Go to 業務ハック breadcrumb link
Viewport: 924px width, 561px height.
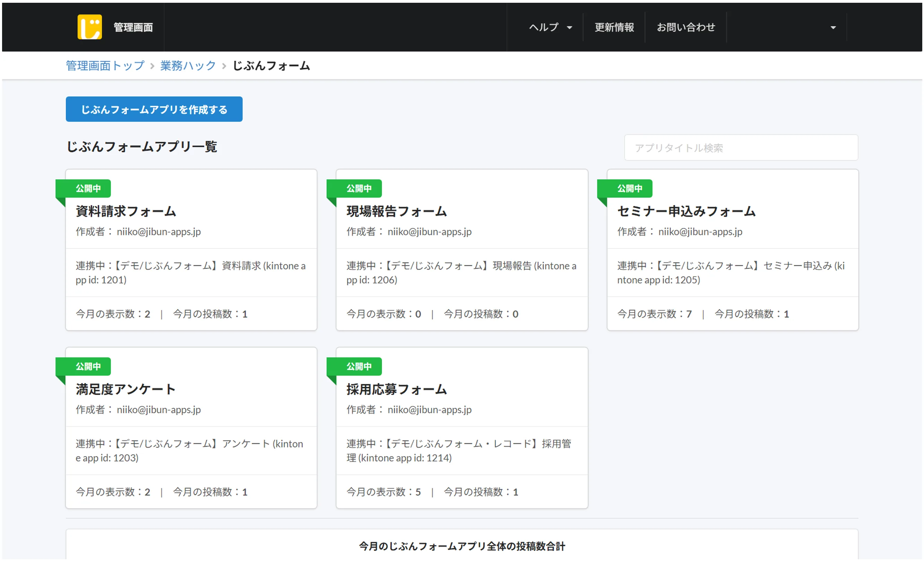tap(188, 65)
